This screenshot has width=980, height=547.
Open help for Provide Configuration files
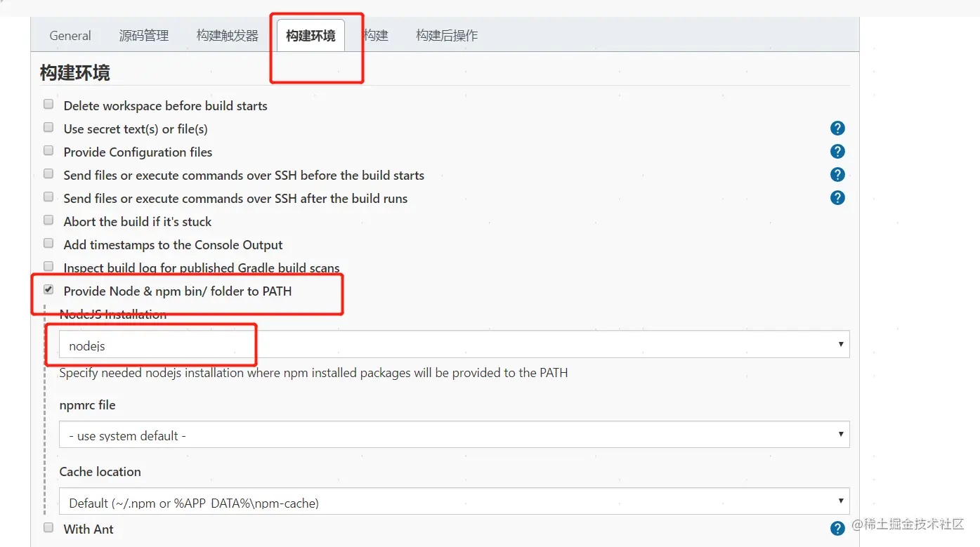click(x=837, y=152)
